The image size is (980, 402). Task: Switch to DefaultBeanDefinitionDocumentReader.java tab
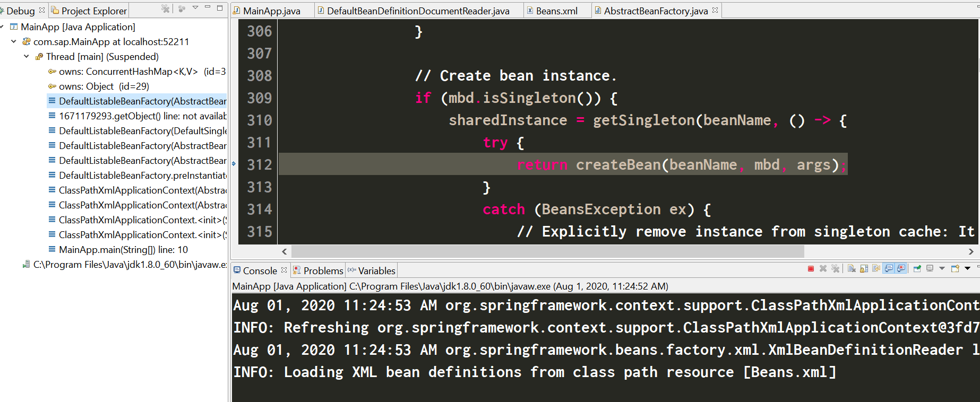pos(418,11)
